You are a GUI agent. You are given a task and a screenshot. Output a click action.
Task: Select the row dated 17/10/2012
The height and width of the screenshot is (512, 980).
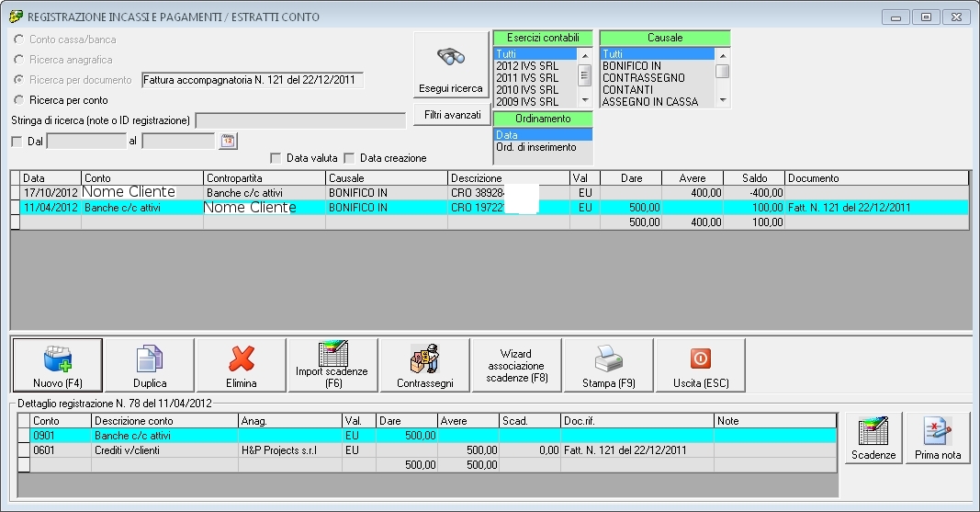coord(490,192)
